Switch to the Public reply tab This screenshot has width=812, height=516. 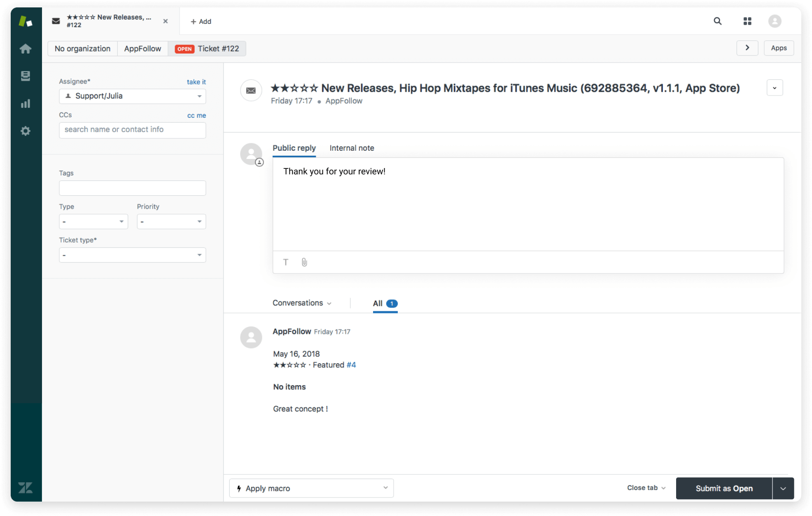coord(294,148)
